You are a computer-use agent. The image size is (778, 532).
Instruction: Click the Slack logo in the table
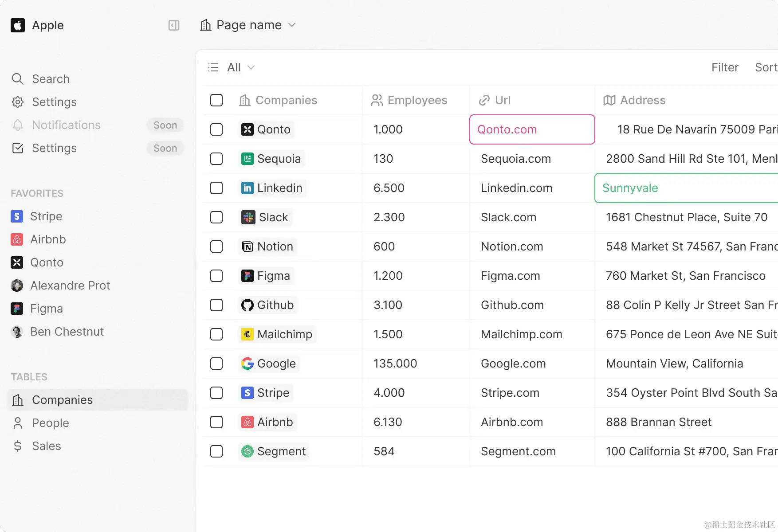tap(248, 217)
